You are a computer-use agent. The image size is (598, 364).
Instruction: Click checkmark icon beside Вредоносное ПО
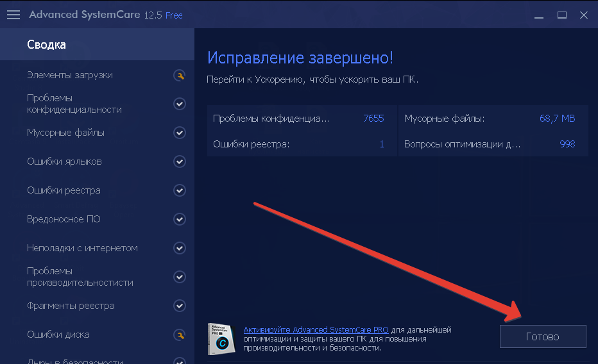180,219
